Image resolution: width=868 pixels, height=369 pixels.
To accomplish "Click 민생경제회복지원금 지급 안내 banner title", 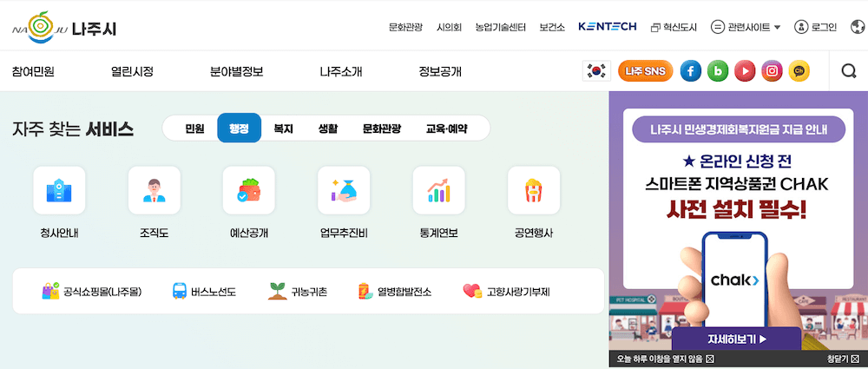I will (x=739, y=131).
